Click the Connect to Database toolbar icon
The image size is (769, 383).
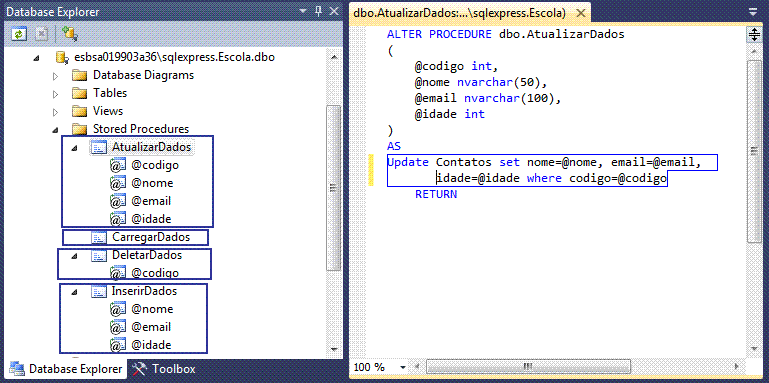pyautogui.click(x=70, y=34)
